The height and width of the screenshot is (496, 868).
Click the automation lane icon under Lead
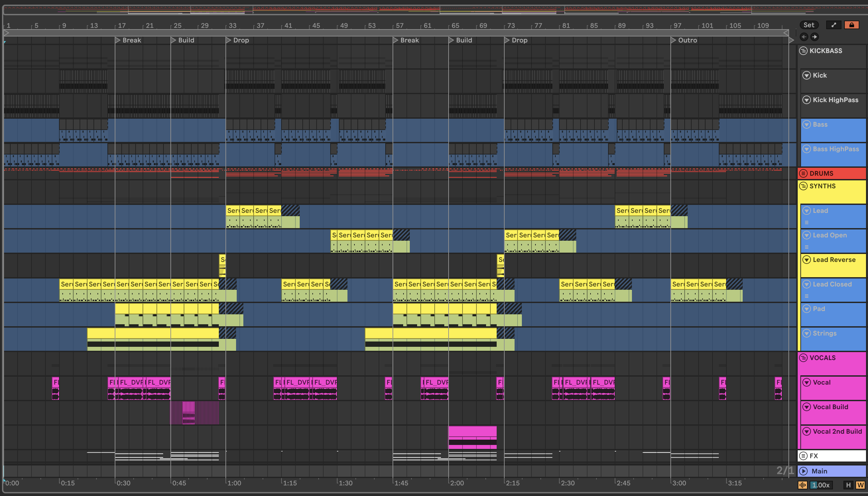[806, 222]
